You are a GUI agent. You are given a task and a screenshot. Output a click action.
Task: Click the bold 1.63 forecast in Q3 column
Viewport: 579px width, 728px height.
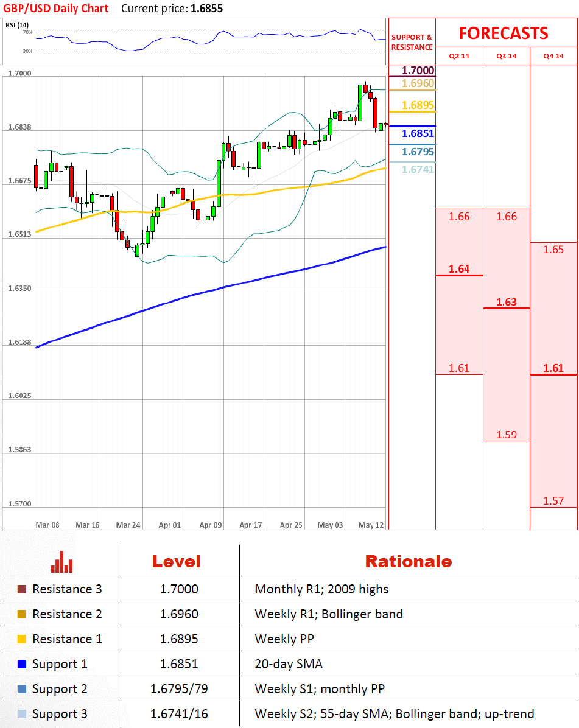point(507,302)
